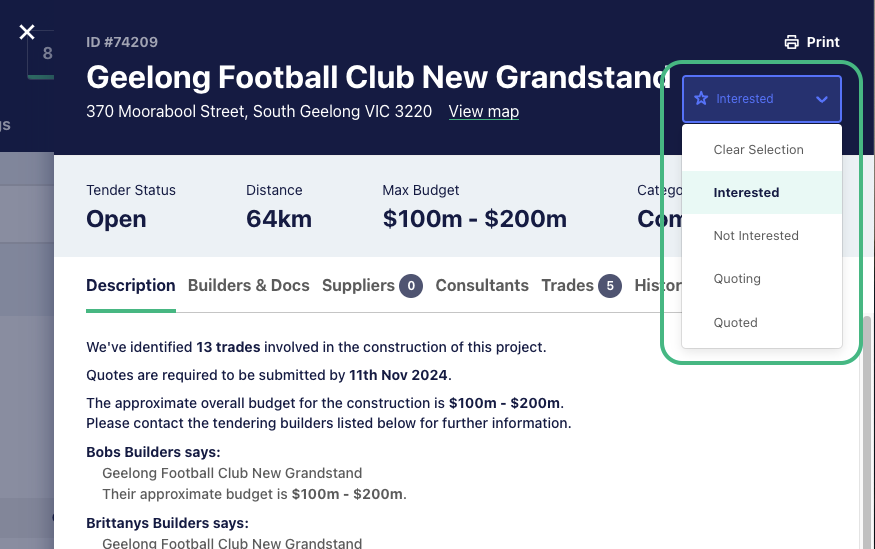Click the printer icon

[791, 42]
